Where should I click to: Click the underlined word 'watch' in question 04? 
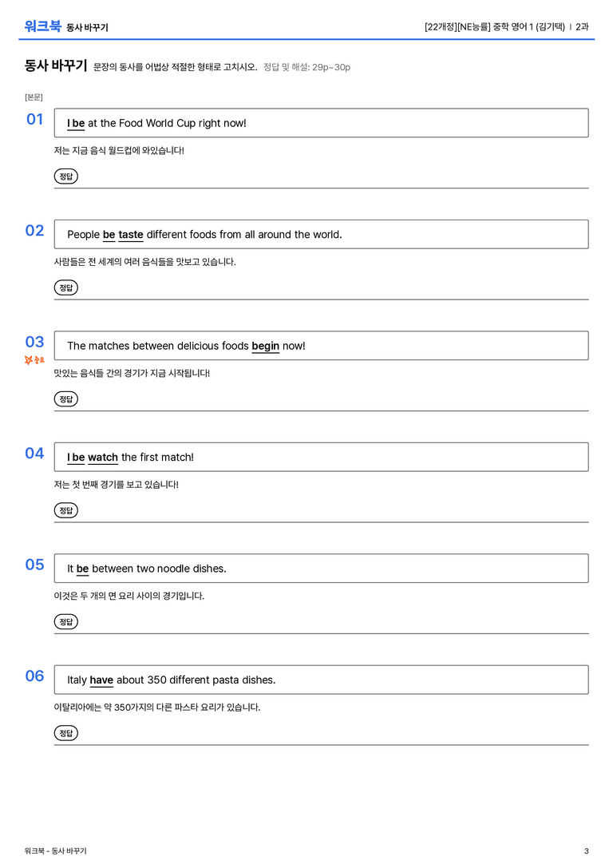point(103,458)
